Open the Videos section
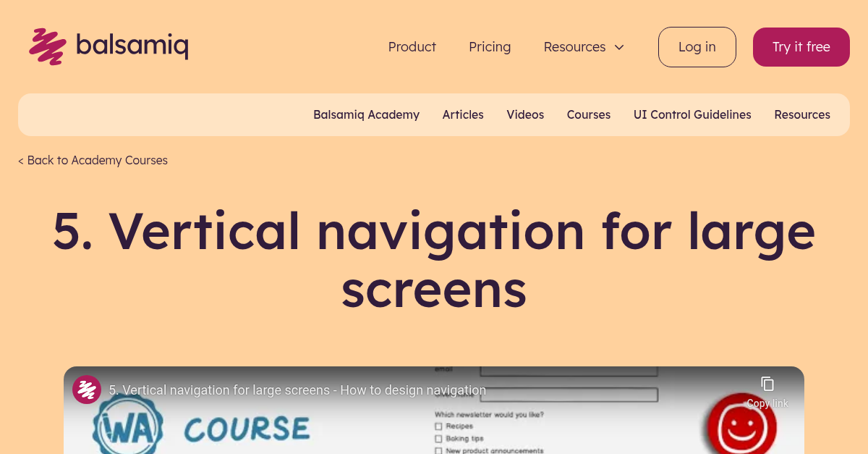The height and width of the screenshot is (454, 868). [x=525, y=114]
